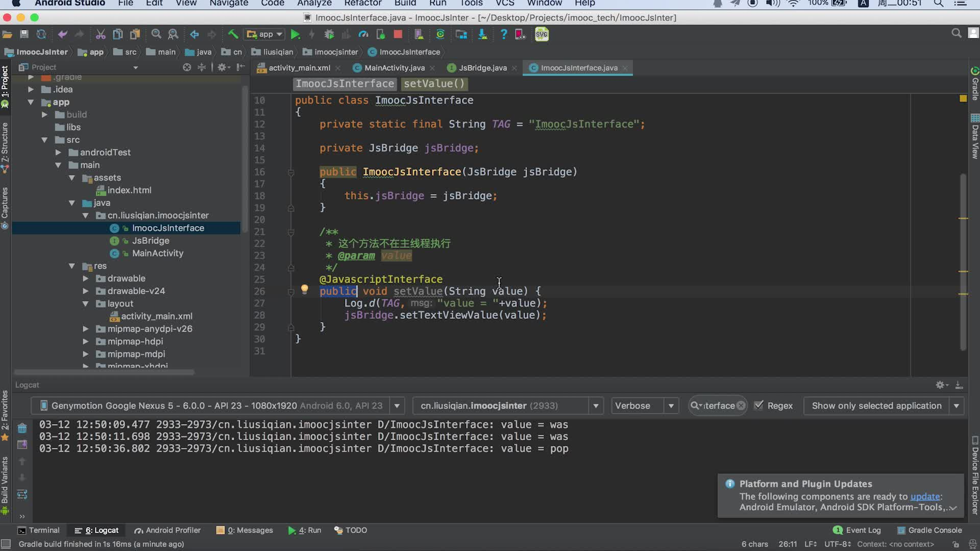Viewport: 980px width, 551px height.
Task: Open the Structure side panel
Action: pyautogui.click(x=5, y=148)
